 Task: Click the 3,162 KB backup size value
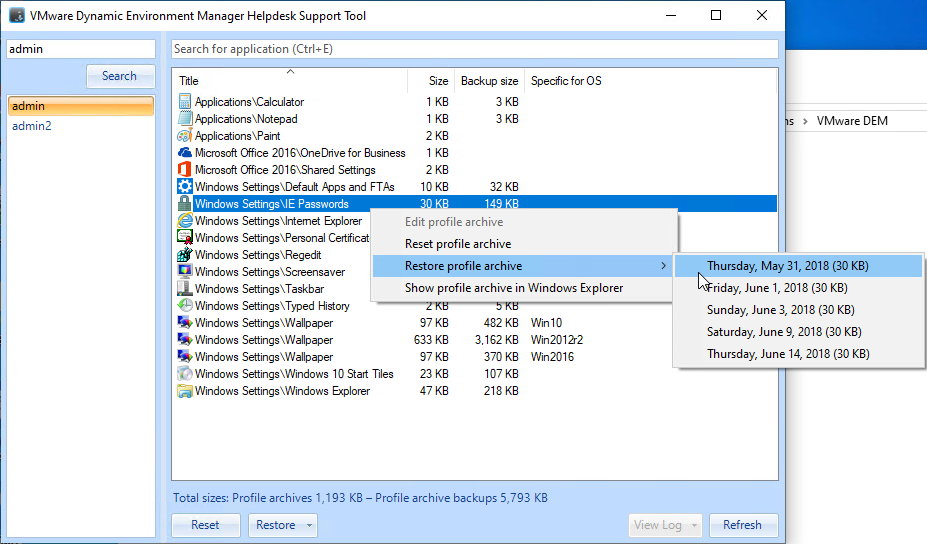coord(497,340)
